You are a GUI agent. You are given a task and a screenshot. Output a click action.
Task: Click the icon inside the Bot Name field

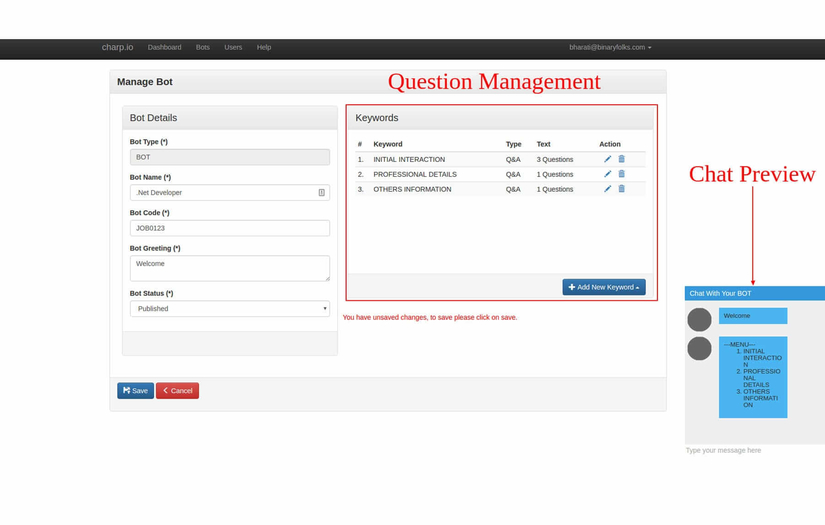(x=321, y=193)
